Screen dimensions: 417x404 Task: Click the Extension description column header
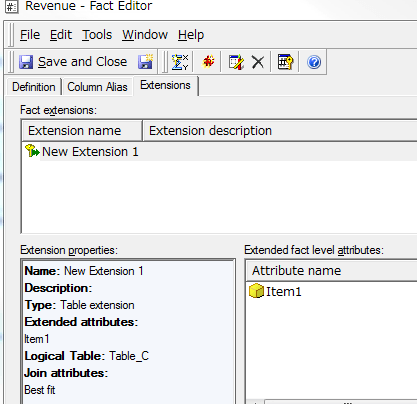(280, 131)
